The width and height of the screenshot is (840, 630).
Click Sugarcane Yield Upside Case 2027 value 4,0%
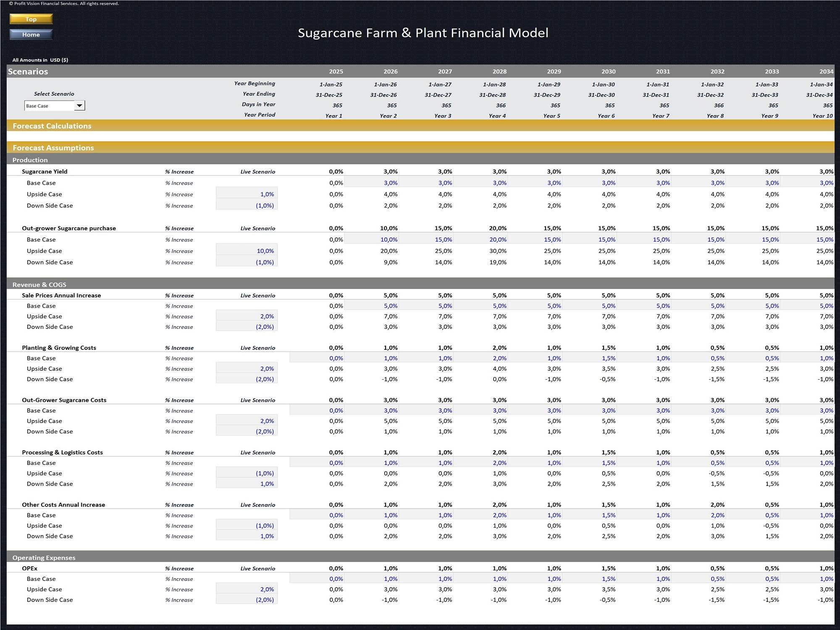tap(445, 194)
